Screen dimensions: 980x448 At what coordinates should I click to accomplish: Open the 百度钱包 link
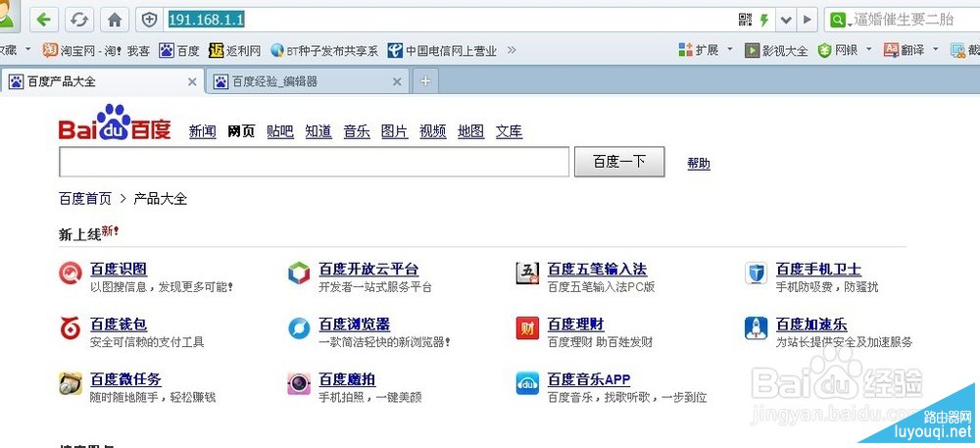pyautogui.click(x=118, y=324)
